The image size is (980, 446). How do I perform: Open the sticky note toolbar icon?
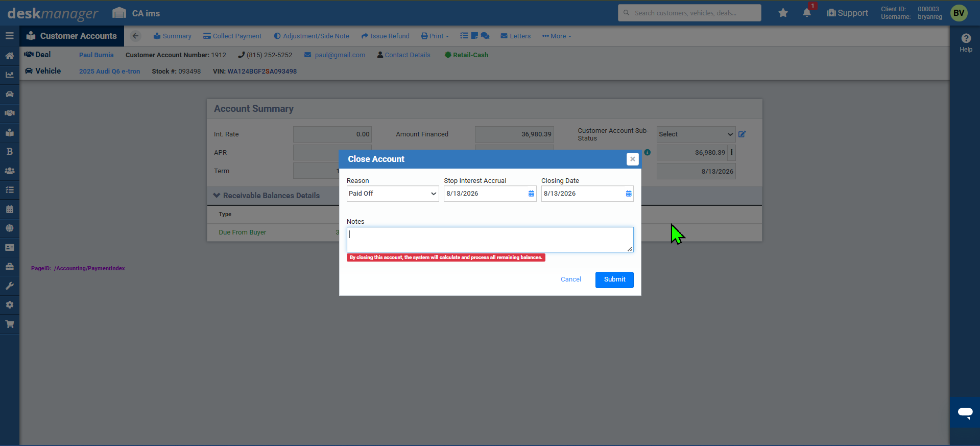[474, 36]
